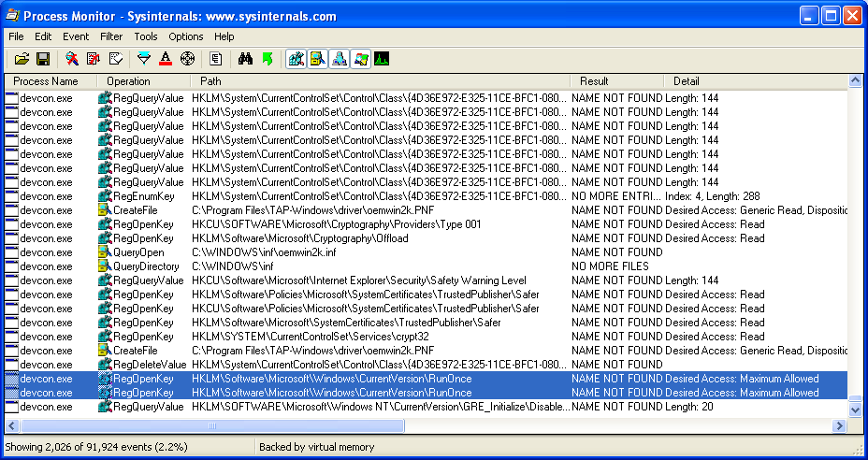Open the Filter menu

tap(111, 36)
